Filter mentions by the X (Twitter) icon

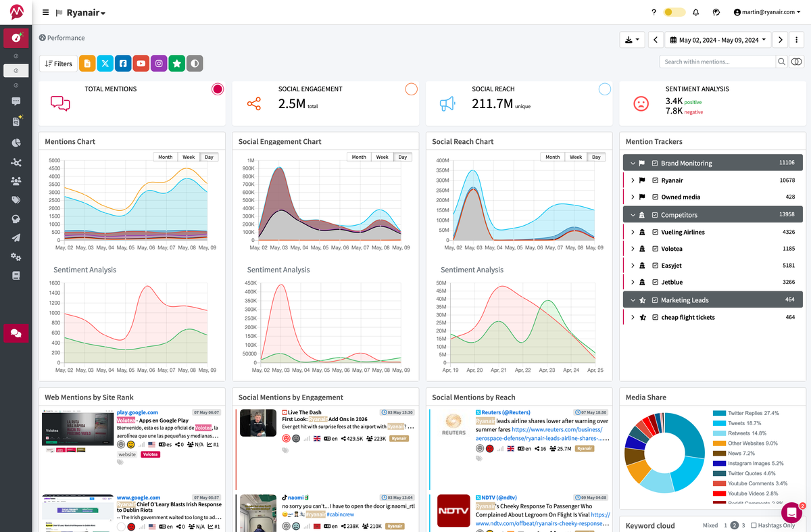(105, 63)
